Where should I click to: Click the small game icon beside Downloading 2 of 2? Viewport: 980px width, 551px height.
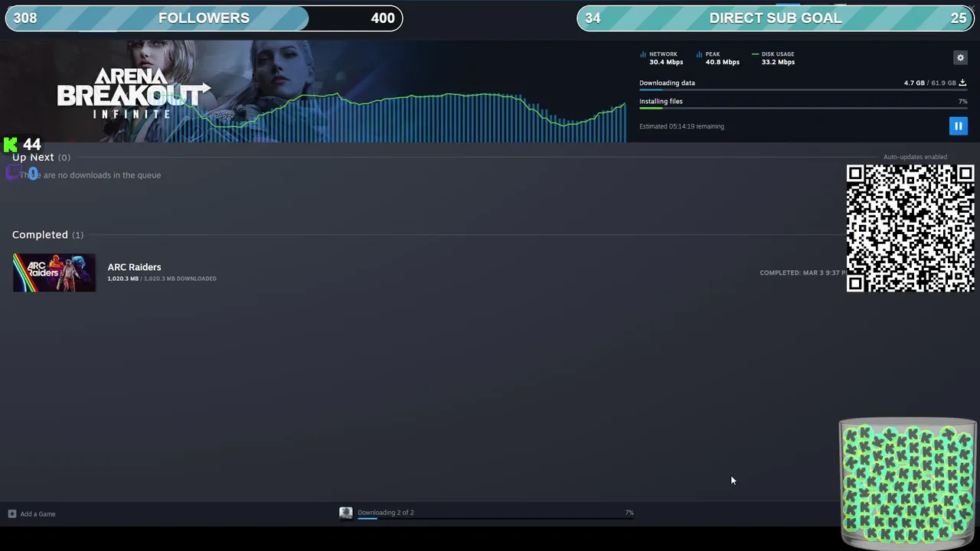click(x=346, y=514)
